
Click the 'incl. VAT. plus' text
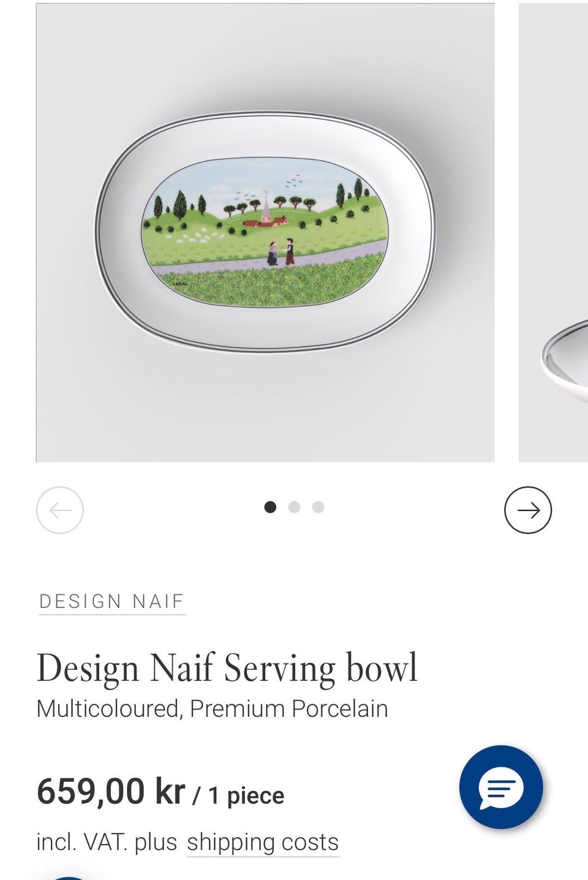coord(107,842)
